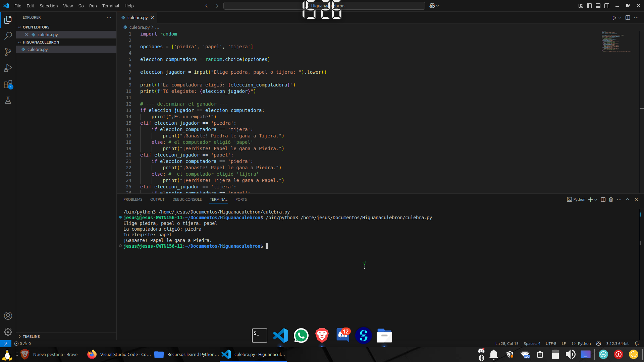Open the Source Control view
Image resolution: width=644 pixels, height=362 pixels.
(x=8, y=52)
